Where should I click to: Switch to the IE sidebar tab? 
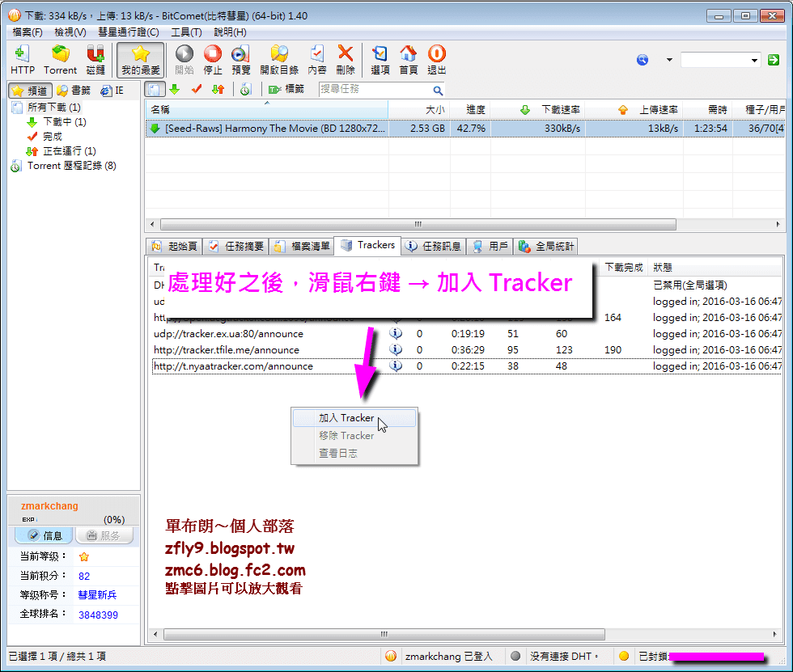(112, 91)
